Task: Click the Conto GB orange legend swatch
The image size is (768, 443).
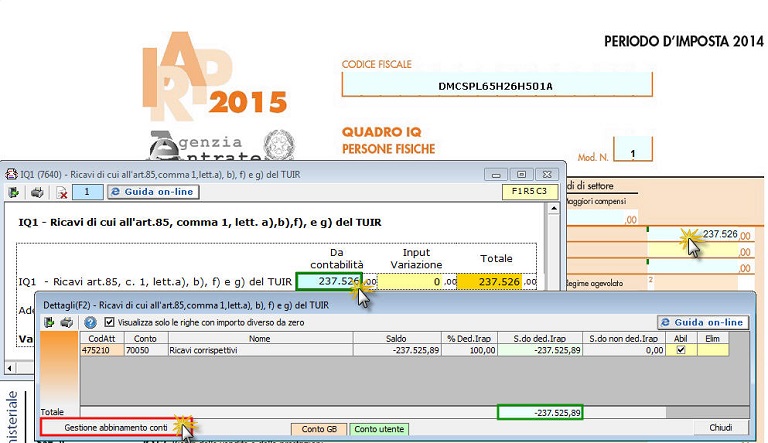Action: [x=318, y=428]
